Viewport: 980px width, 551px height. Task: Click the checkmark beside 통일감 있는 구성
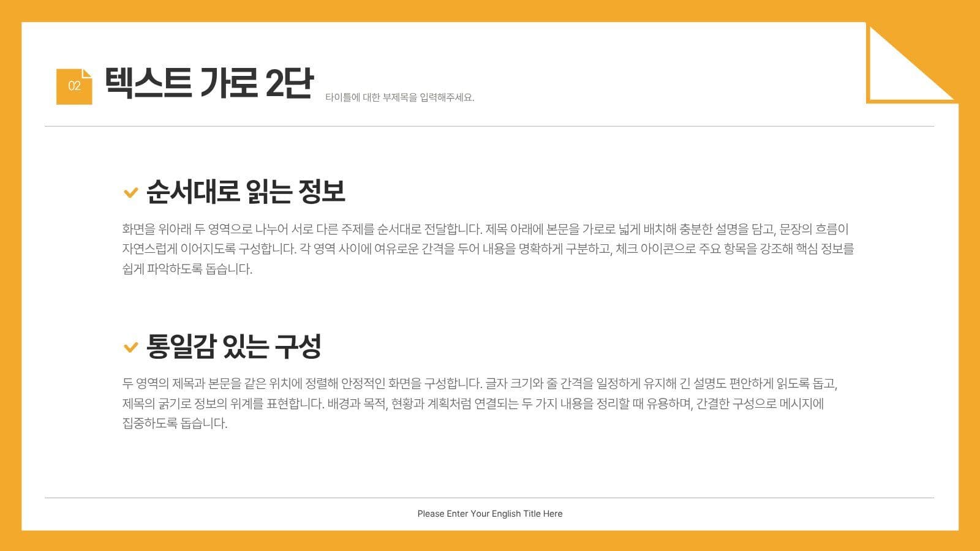(130, 347)
